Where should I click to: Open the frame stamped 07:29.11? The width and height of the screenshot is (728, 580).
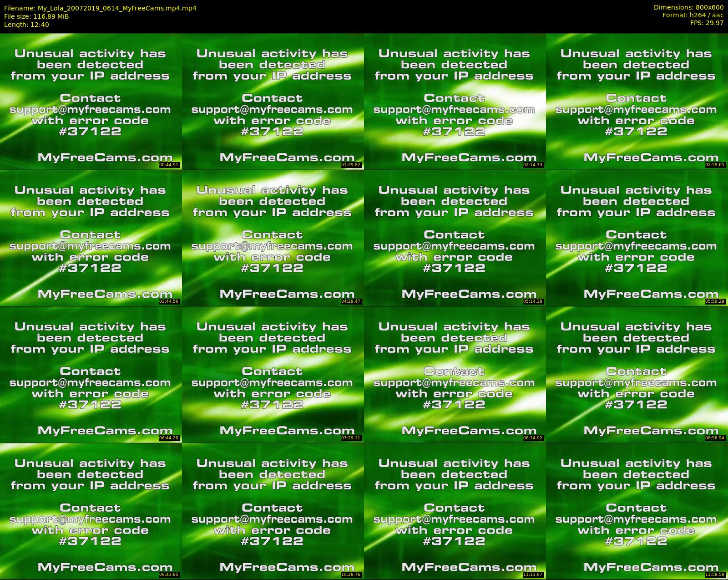273,374
